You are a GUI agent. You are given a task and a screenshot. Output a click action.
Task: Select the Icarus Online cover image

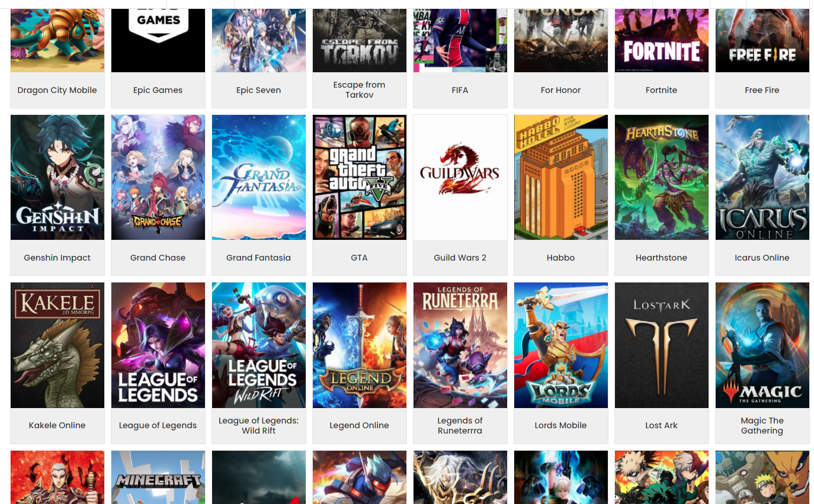[762, 177]
